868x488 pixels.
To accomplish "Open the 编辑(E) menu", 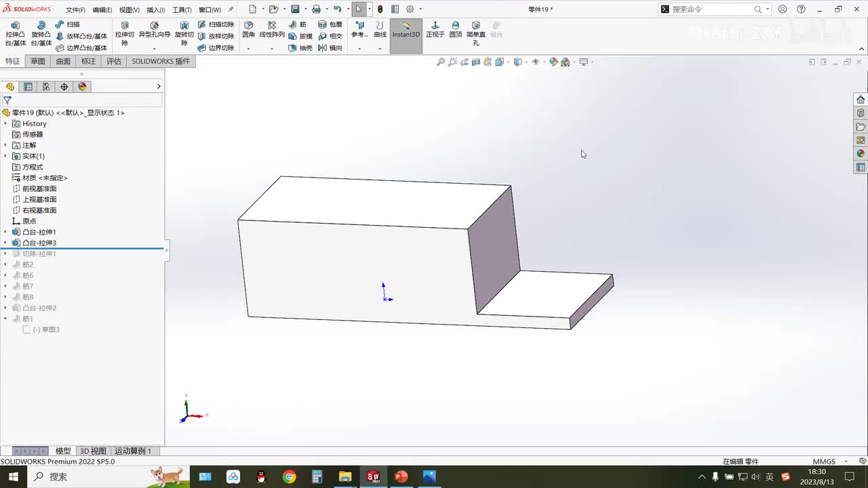I will click(102, 10).
